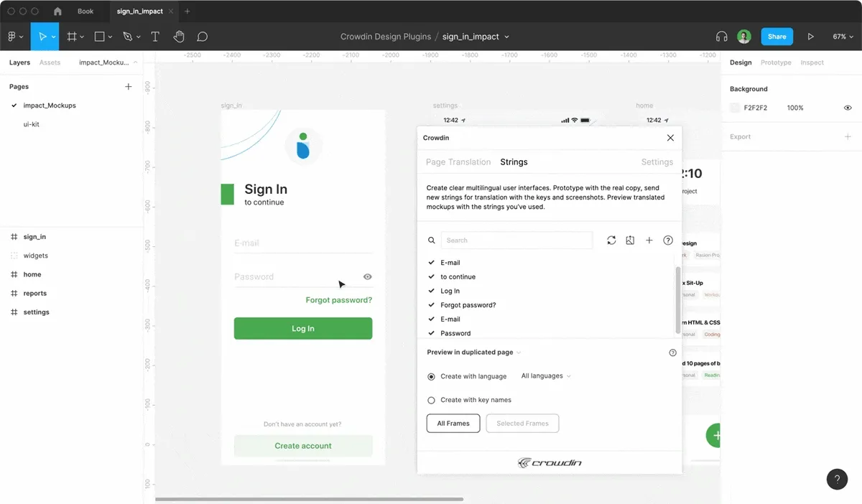Expand the shape tool options chevron

(x=109, y=36)
